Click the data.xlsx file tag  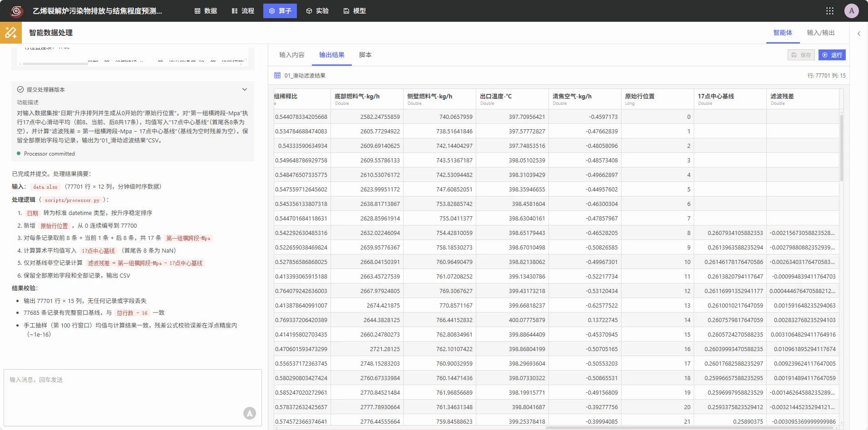click(45, 187)
